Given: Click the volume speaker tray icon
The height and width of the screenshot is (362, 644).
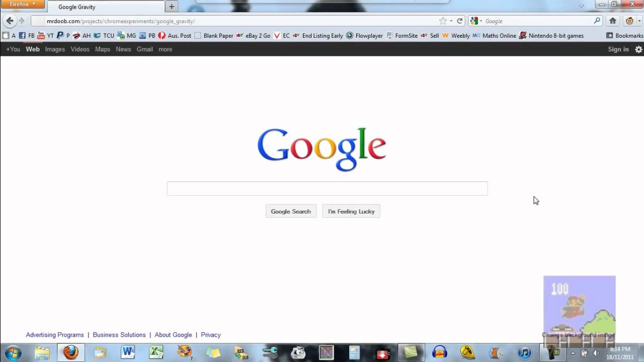Looking at the screenshot, I should [595, 353].
